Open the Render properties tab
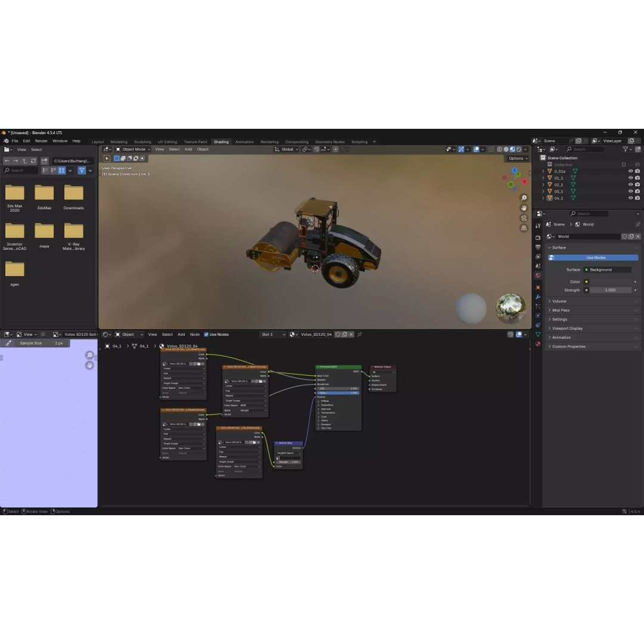Image resolution: width=644 pixels, height=644 pixels. (538, 237)
